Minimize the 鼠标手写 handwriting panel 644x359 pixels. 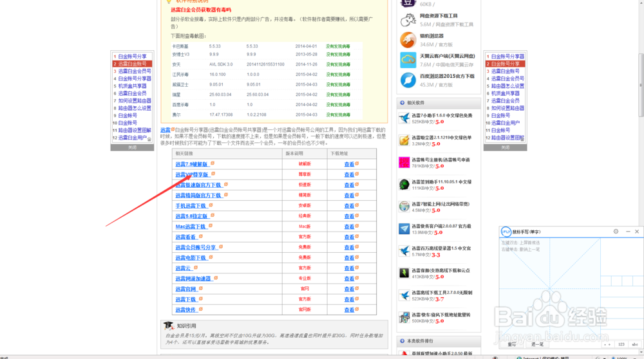627,232
